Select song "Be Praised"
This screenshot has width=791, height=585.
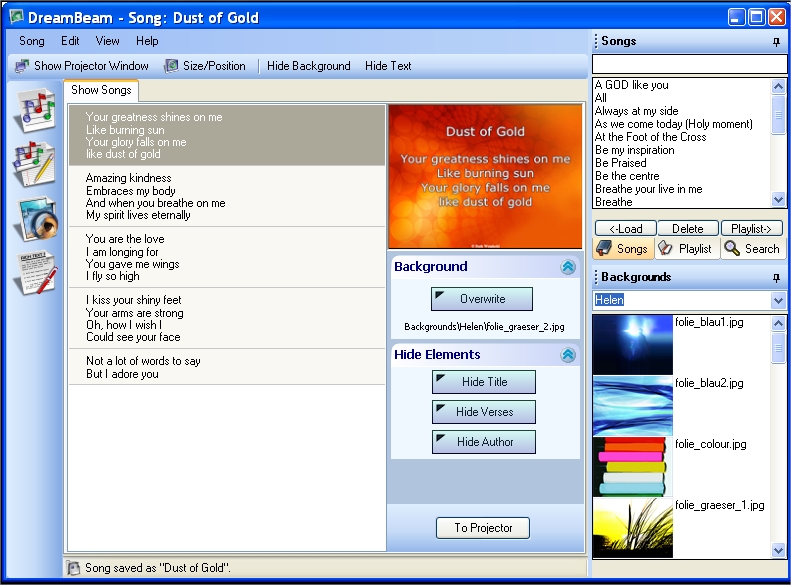pos(620,163)
